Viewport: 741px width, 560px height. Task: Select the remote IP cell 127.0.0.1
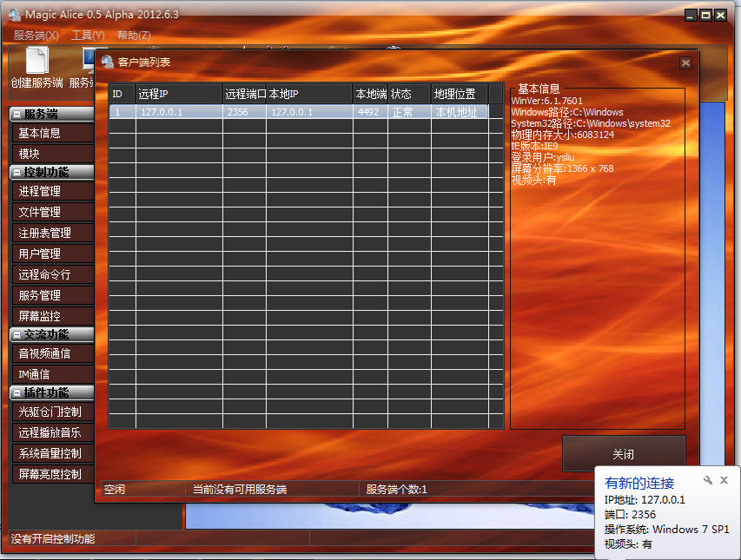pos(179,112)
